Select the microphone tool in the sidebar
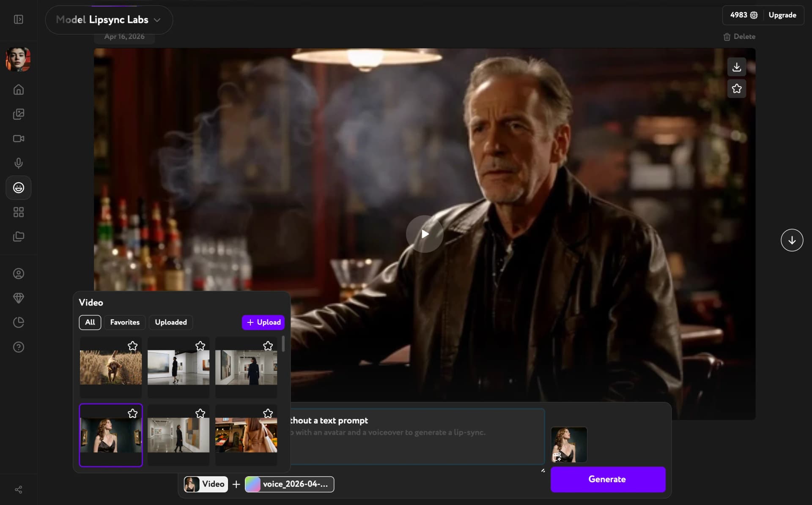This screenshot has width=812, height=505. [18, 163]
